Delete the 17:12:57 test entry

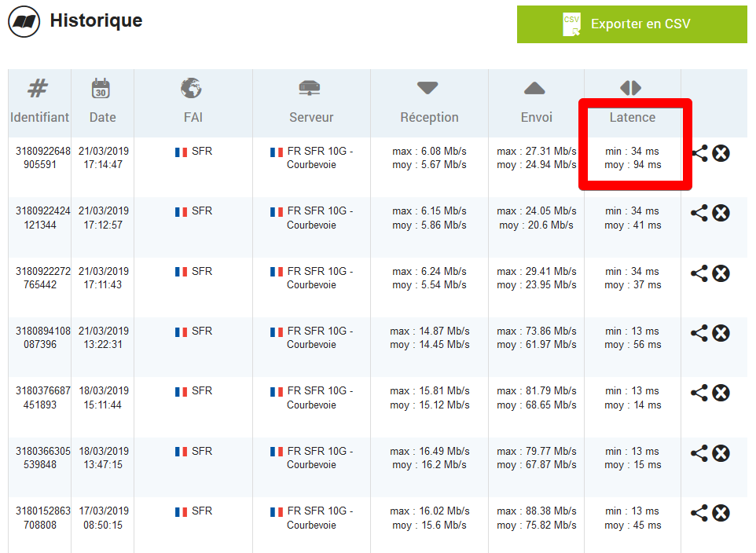click(721, 213)
